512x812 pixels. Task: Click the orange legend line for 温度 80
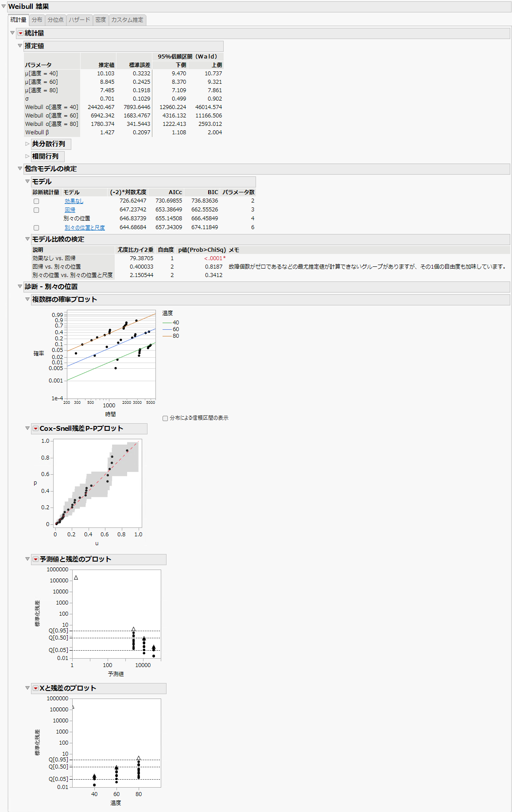[x=167, y=336]
